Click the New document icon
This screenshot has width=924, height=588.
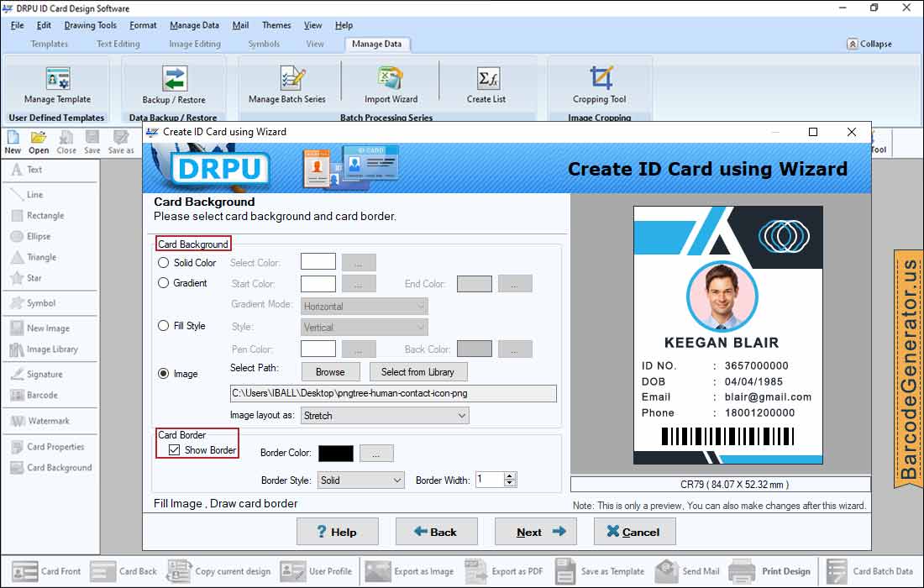(13, 142)
